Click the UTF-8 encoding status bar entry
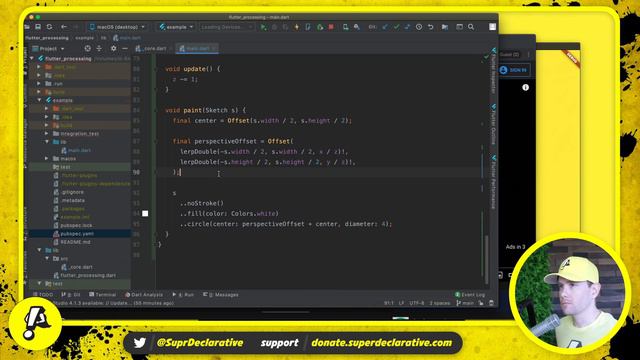 pos(417,303)
